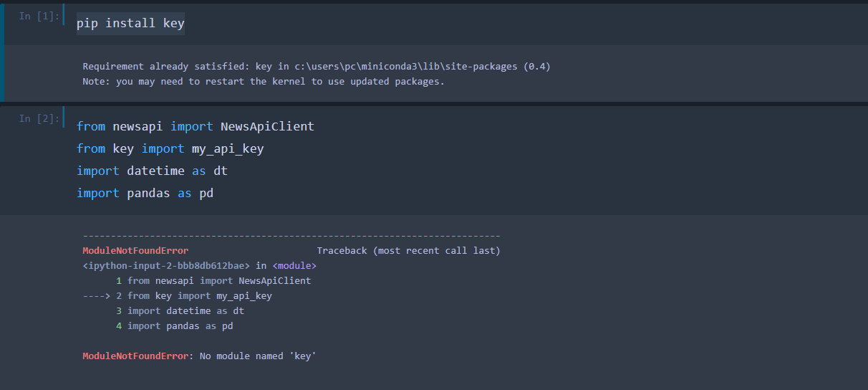The image size is (868, 390).
Task: Click the dashed separator above the traceback
Action: coord(291,236)
